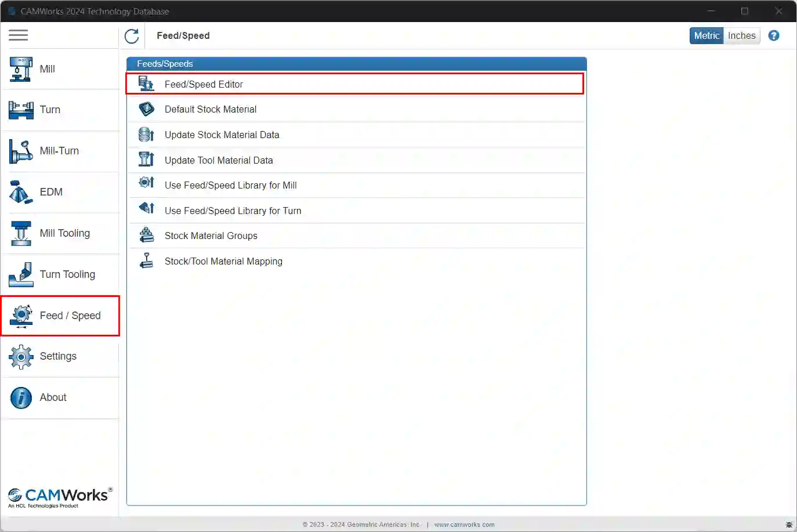Click the EDM icon in the sidebar

click(x=21, y=192)
